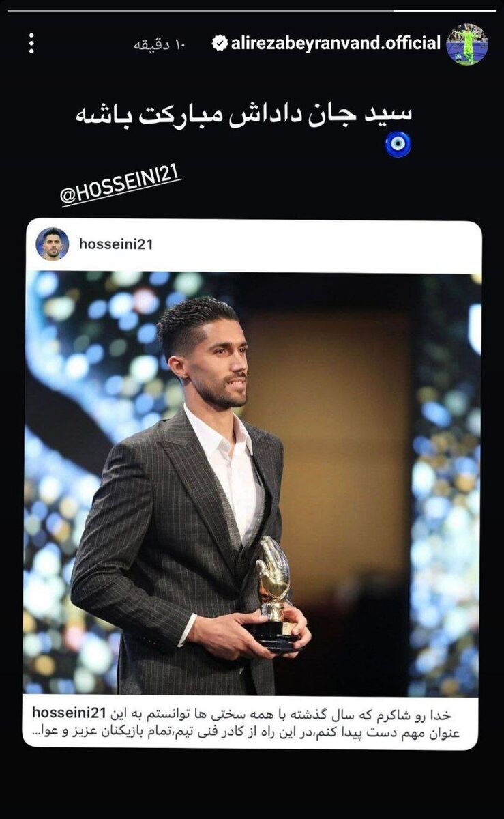
Task: Open hosseini21 username in post header
Action: point(116,244)
